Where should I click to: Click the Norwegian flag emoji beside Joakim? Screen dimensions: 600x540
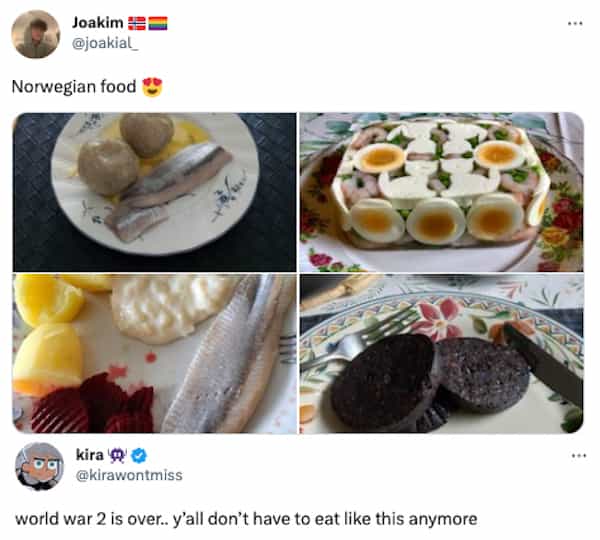tap(137, 23)
